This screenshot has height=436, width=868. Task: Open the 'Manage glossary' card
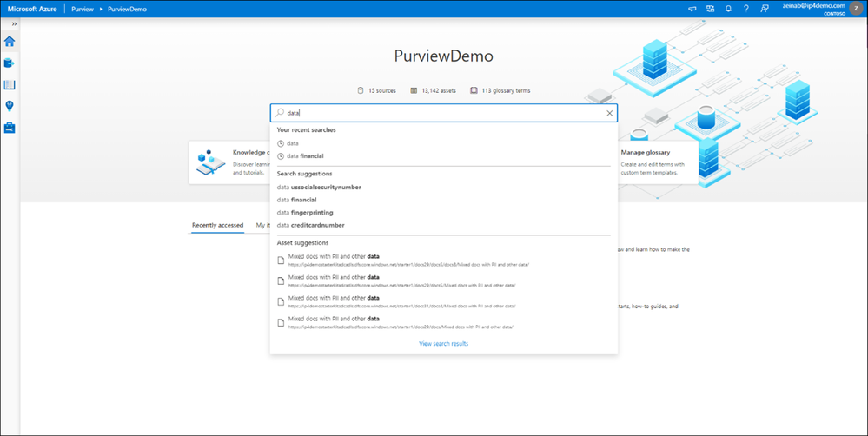click(x=658, y=162)
